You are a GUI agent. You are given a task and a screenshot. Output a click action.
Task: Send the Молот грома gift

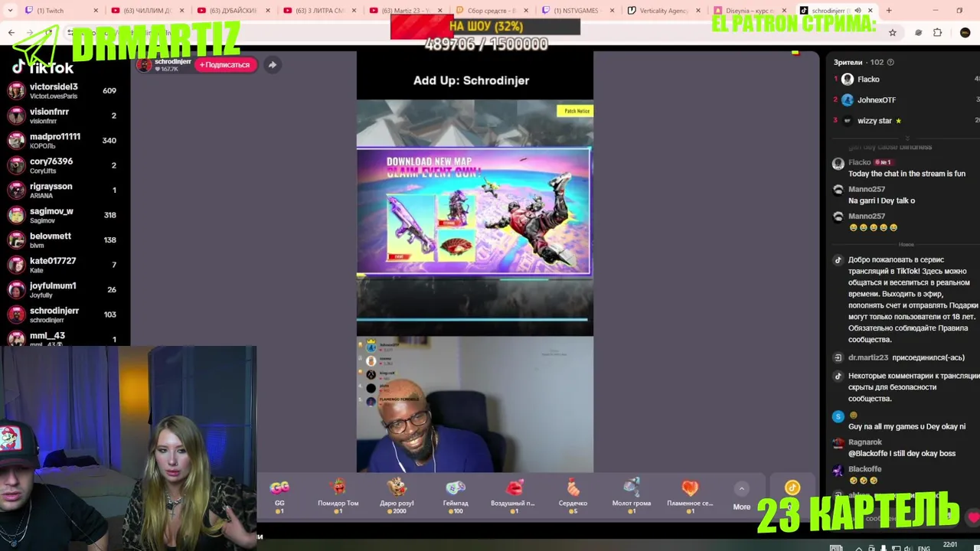tap(632, 495)
